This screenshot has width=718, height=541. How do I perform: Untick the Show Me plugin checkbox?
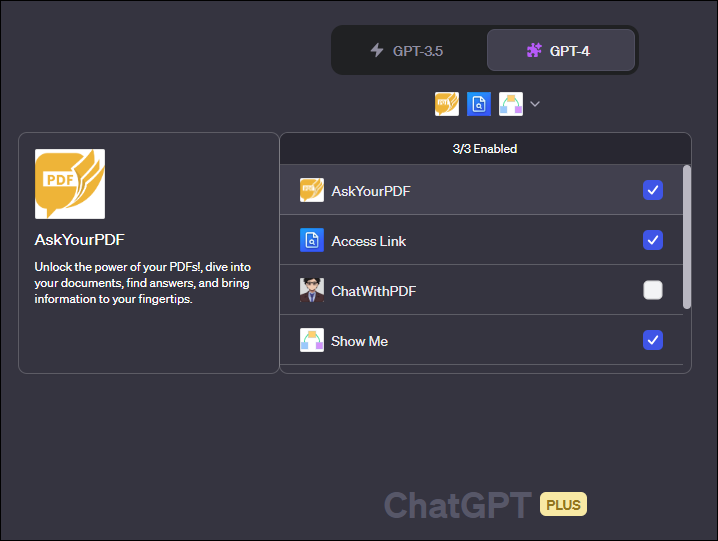653,340
